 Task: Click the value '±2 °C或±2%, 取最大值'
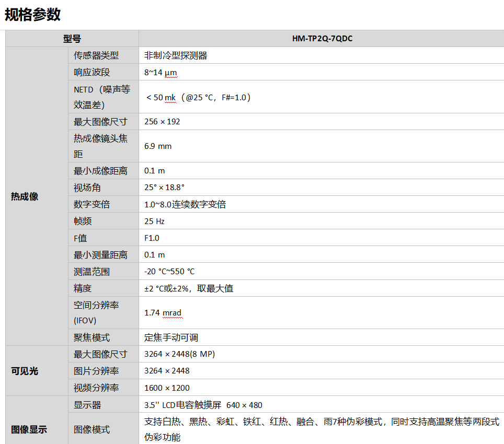(x=189, y=288)
